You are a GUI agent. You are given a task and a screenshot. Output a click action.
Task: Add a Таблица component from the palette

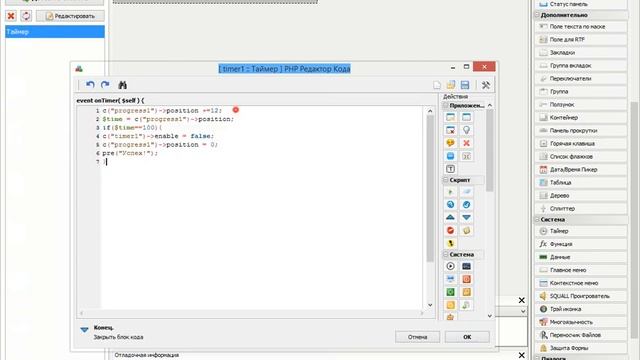581,182
